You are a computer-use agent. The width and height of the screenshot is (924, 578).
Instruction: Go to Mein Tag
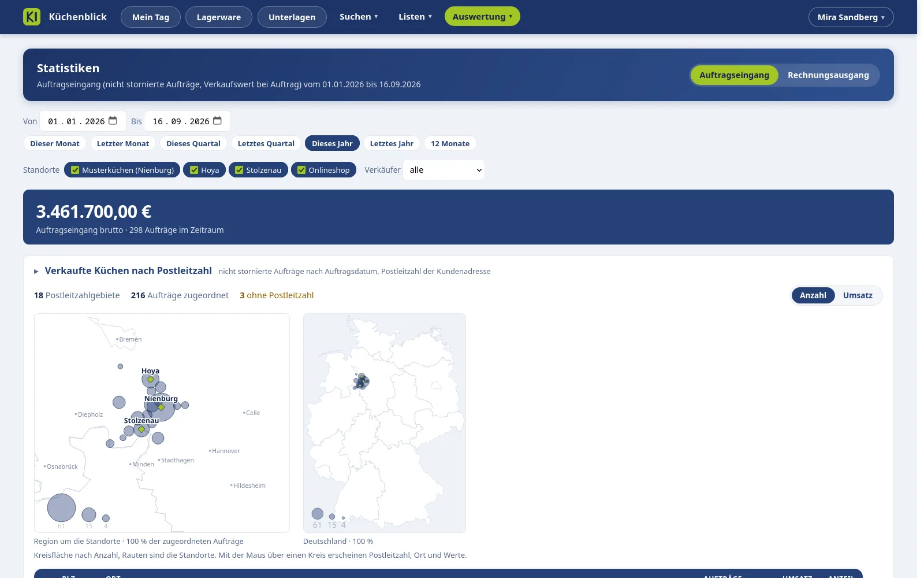tap(151, 17)
